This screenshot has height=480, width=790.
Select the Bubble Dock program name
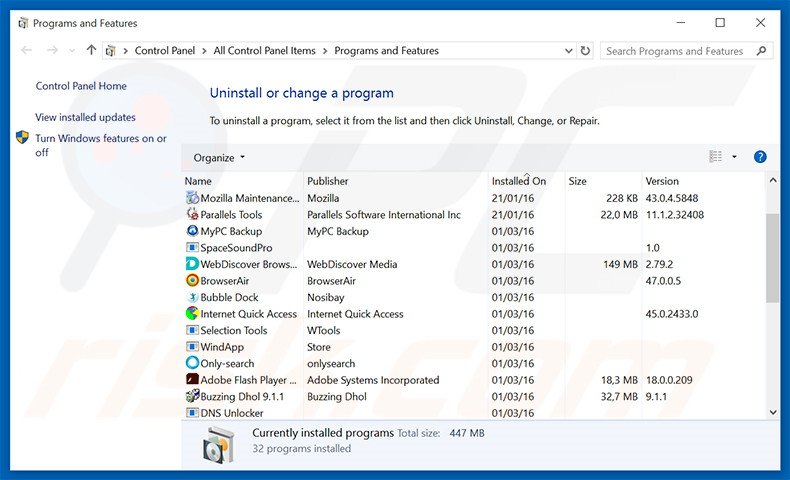229,298
